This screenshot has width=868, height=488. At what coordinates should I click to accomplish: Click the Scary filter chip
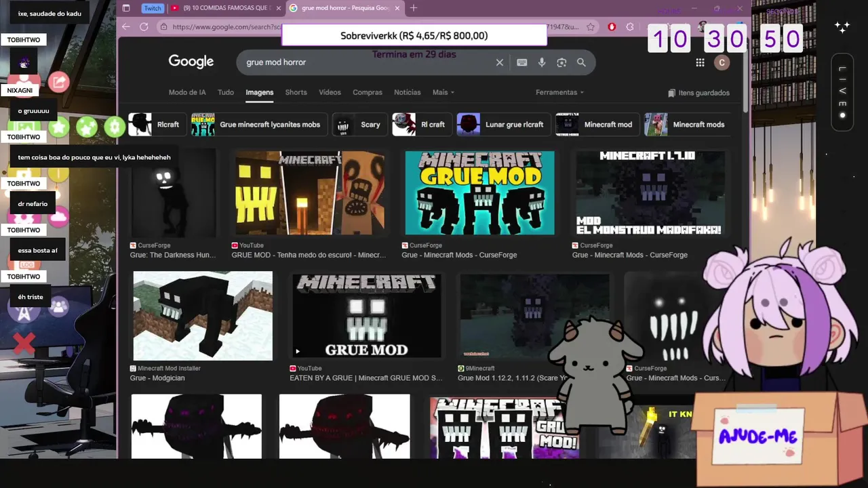click(359, 125)
